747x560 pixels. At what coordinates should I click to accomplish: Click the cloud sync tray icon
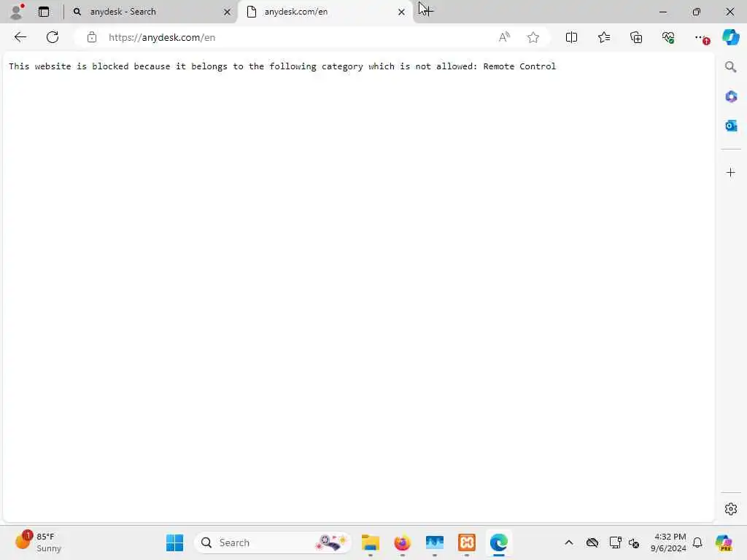(592, 542)
